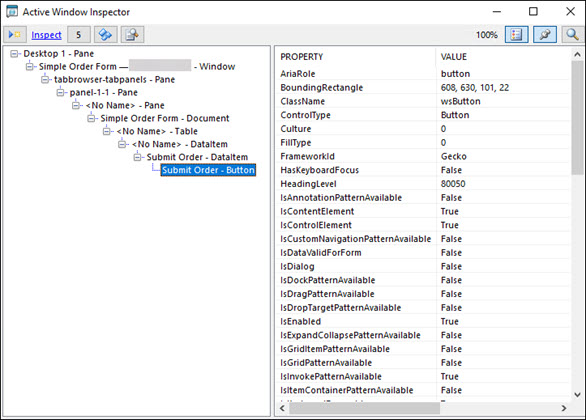Click the IsGridItemPatternAvailable property name
586x420 pixels.
pos(335,349)
